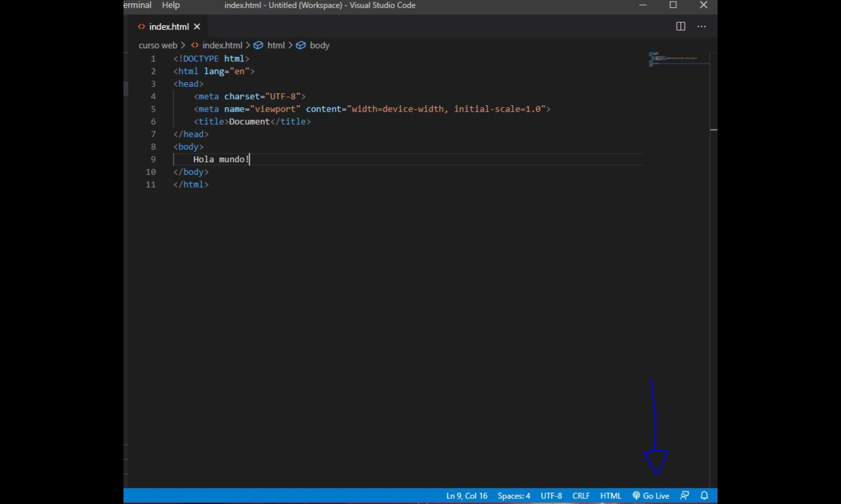The image size is (841, 504).
Task: Click the vertical scrollbar track
Action: (714, 272)
